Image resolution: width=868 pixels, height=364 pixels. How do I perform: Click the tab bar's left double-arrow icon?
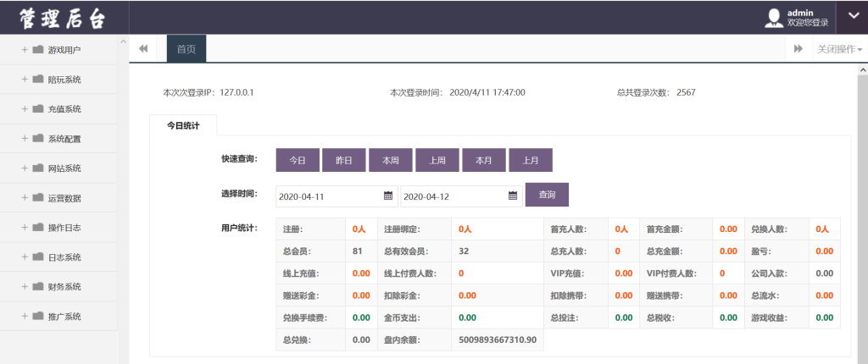coord(143,49)
